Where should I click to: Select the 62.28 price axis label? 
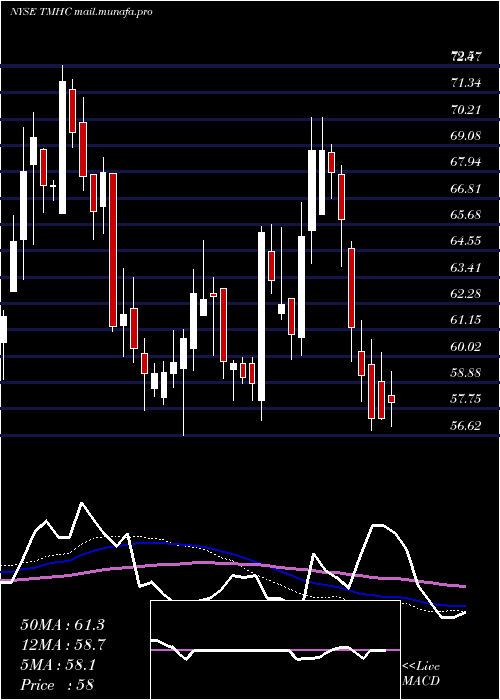466,294
